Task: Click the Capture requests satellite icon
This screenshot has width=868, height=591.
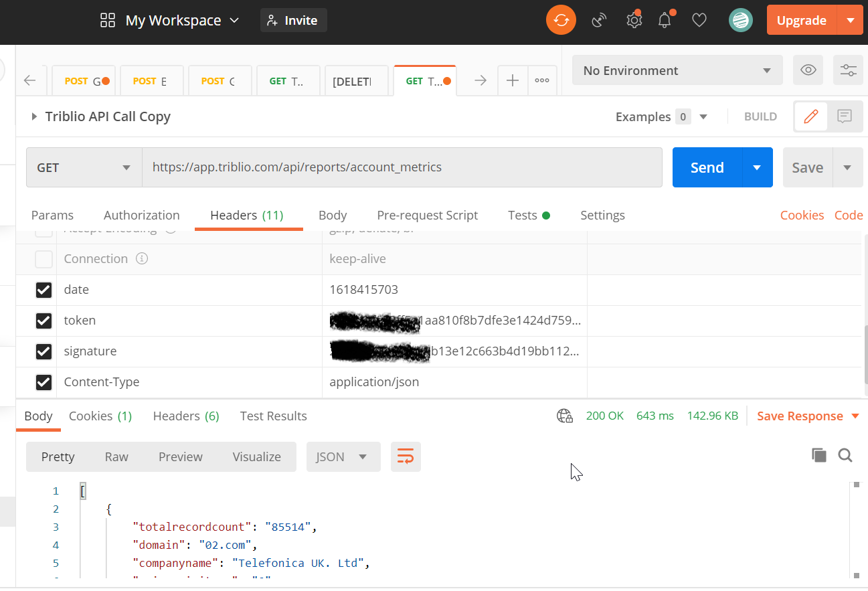Action: click(x=598, y=20)
